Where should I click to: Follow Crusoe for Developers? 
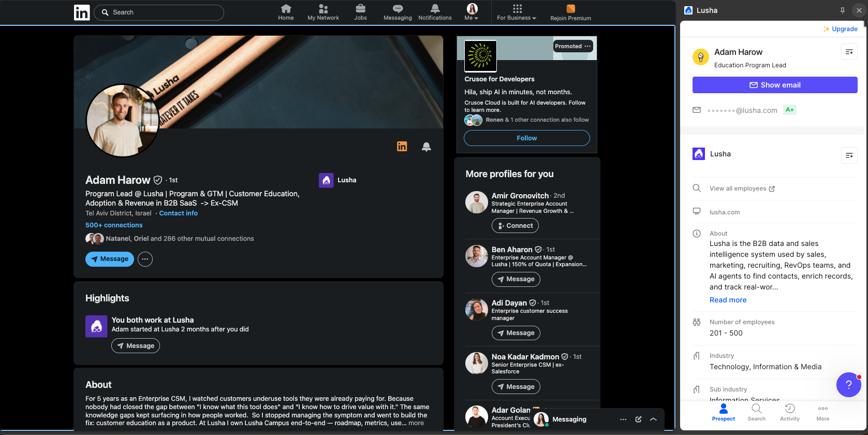click(526, 138)
